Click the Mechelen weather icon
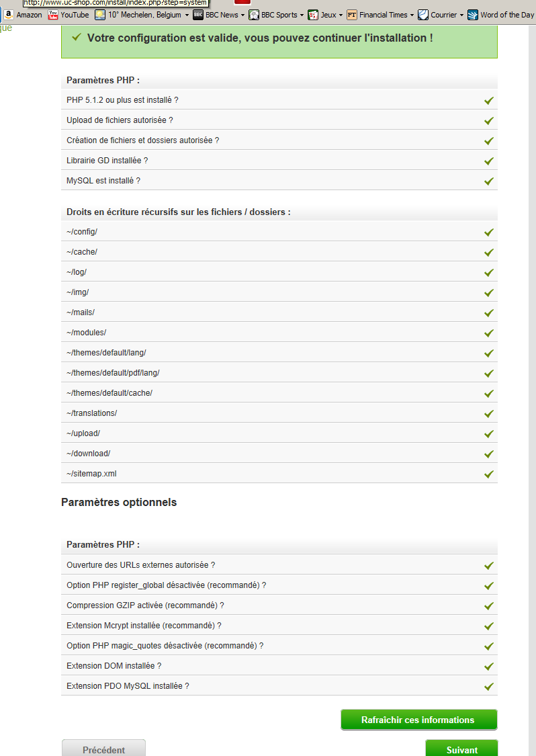Screen dimensions: 536x756 click(x=100, y=15)
